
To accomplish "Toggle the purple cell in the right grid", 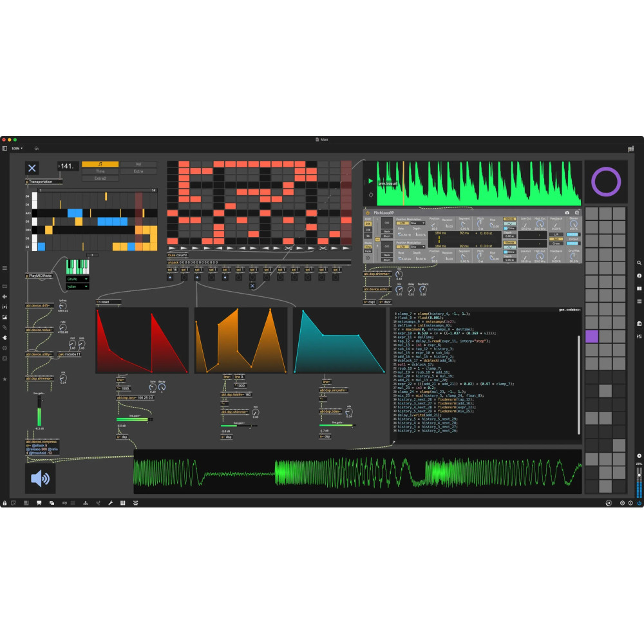I will tap(591, 336).
